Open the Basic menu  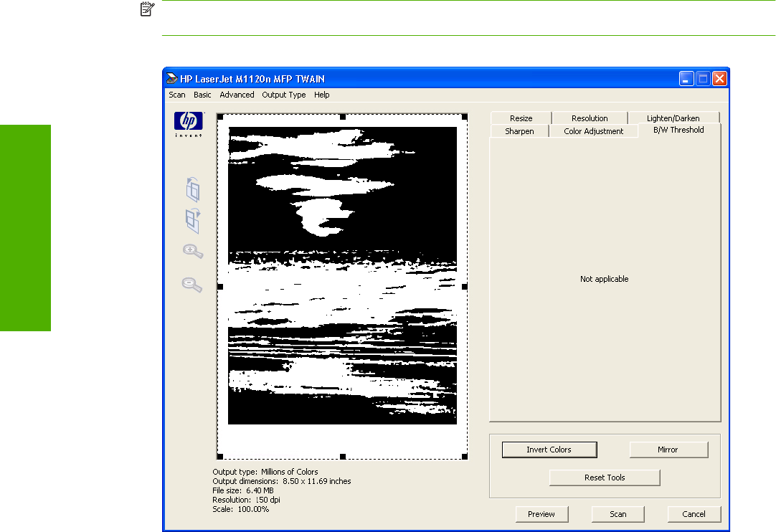pyautogui.click(x=202, y=95)
